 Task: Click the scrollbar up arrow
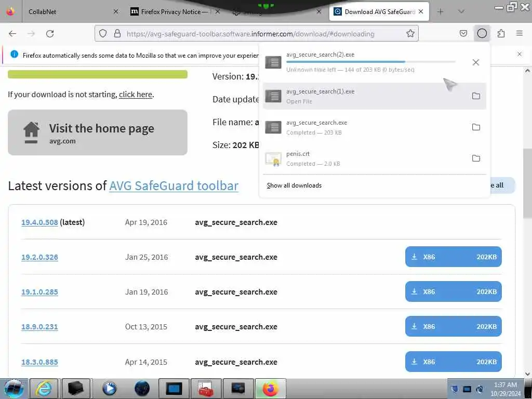click(527, 71)
